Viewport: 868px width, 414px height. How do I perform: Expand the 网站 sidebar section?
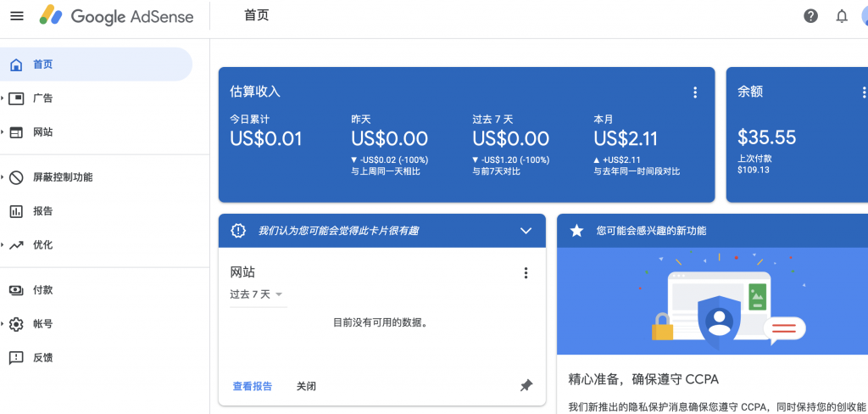[3, 132]
